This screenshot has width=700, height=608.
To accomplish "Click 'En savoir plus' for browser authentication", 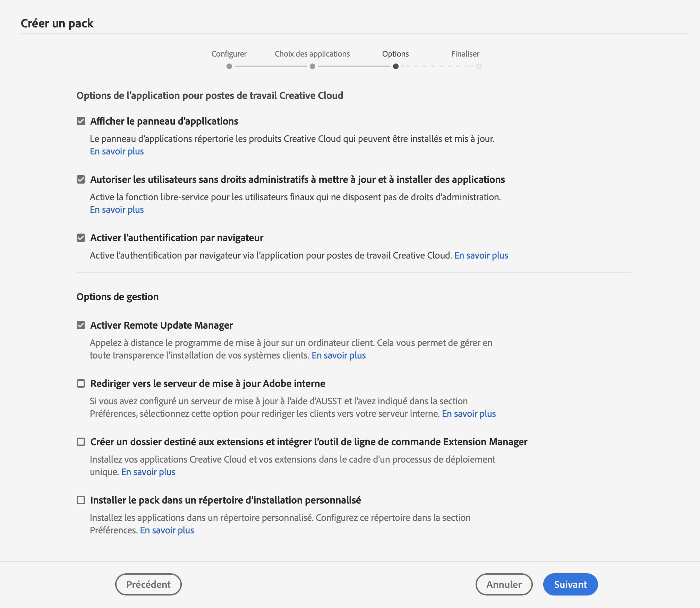I will [481, 255].
